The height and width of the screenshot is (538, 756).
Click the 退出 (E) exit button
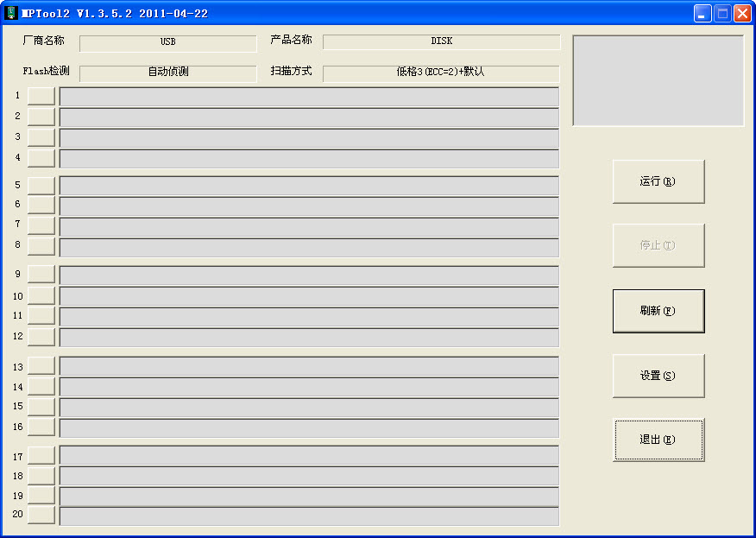pyautogui.click(x=658, y=440)
